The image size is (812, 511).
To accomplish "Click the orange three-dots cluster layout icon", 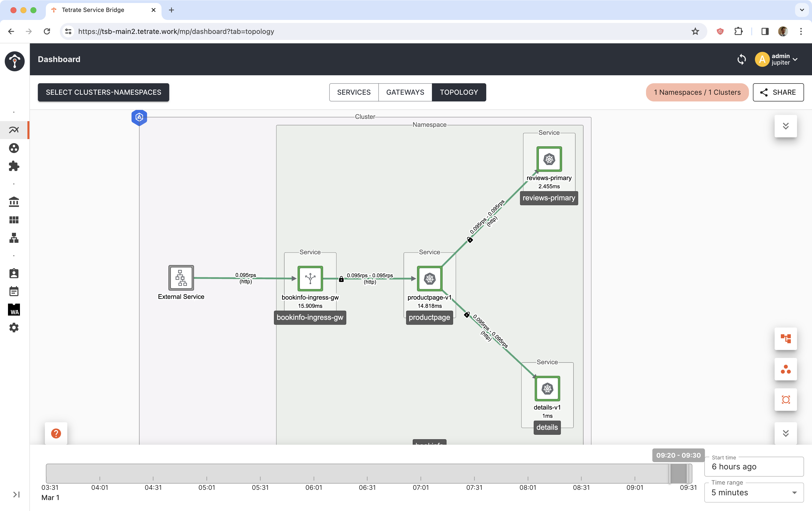I will pyautogui.click(x=786, y=369).
